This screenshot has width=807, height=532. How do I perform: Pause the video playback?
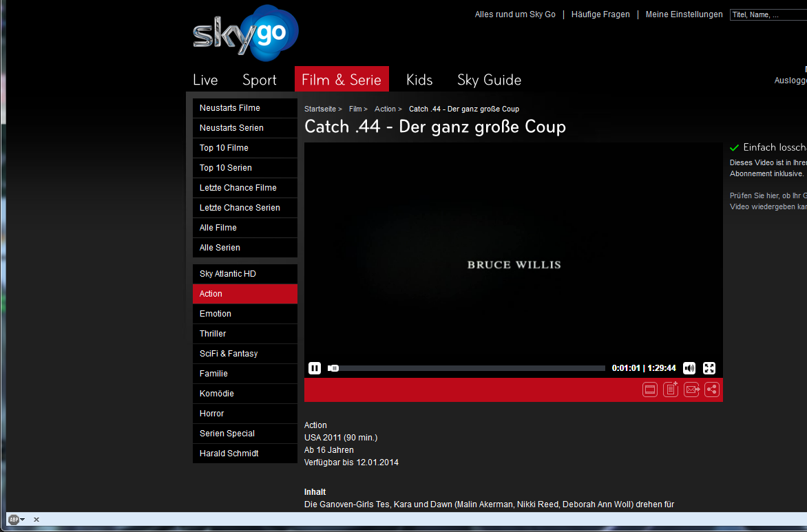(x=315, y=368)
